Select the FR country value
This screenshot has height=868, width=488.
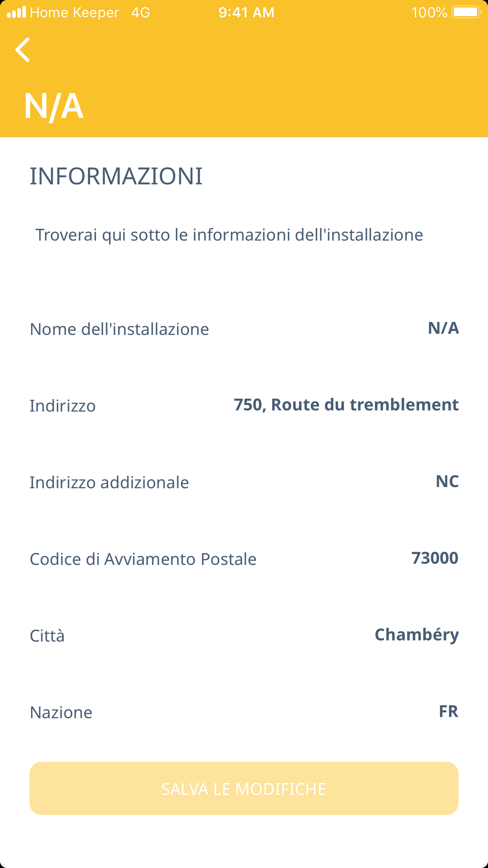click(448, 712)
